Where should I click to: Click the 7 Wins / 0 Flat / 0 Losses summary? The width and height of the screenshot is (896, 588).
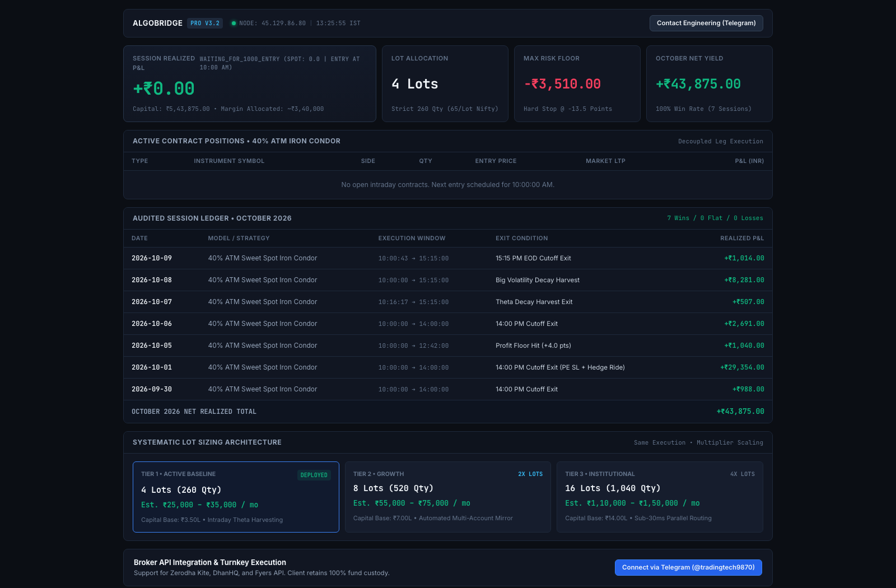715,218
